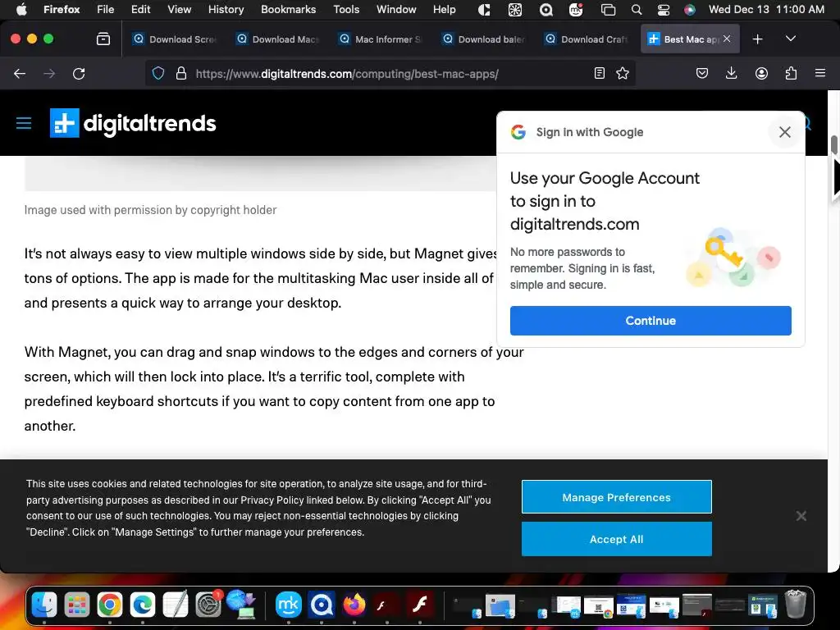
Task: Open the File menu
Action: click(105, 9)
